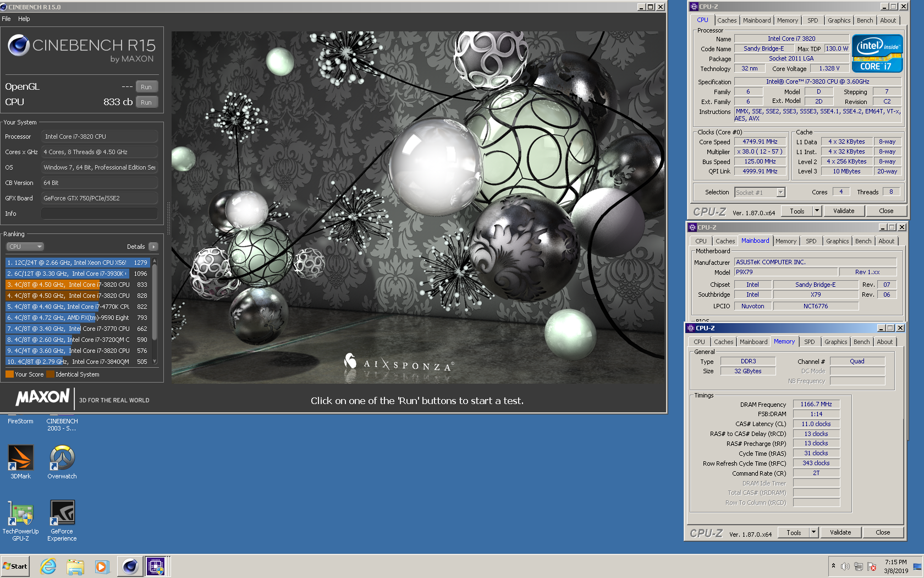Run the OpenGL benchmark
Viewport: 924px width, 578px height.
[146, 87]
